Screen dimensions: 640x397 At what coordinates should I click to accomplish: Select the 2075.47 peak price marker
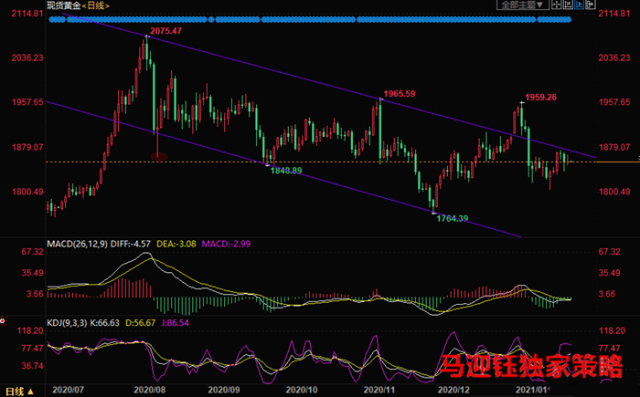[166, 31]
